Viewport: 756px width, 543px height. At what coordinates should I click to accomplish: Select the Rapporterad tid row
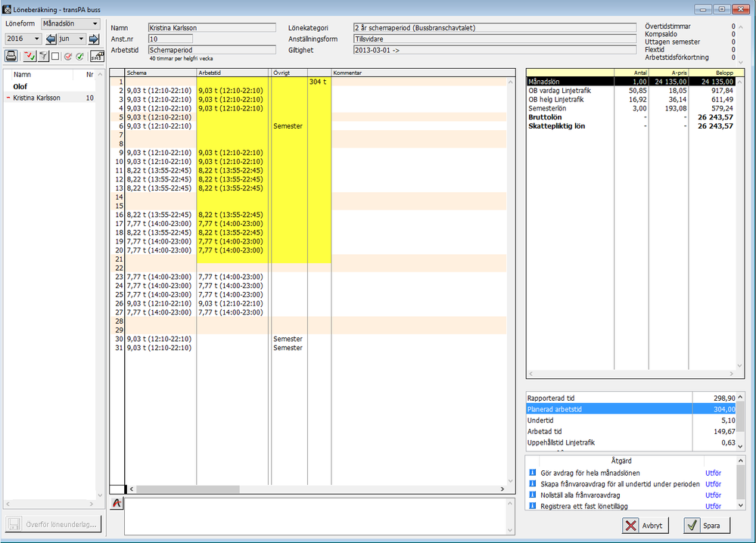click(x=631, y=398)
